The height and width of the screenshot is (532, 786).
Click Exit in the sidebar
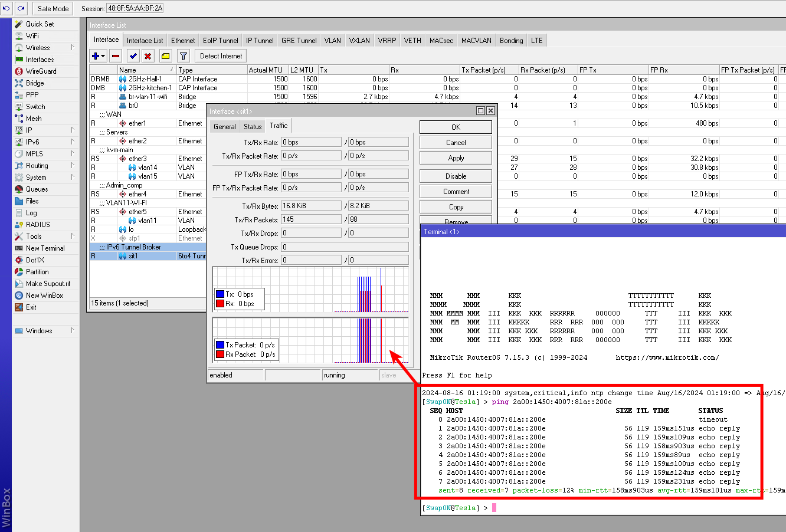[x=31, y=307]
